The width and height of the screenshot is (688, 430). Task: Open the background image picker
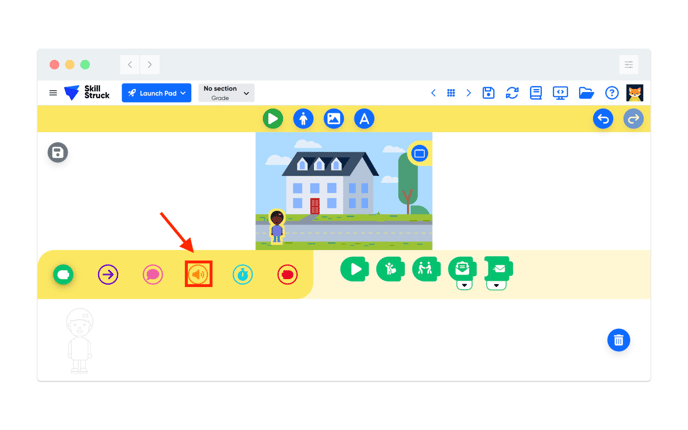334,119
